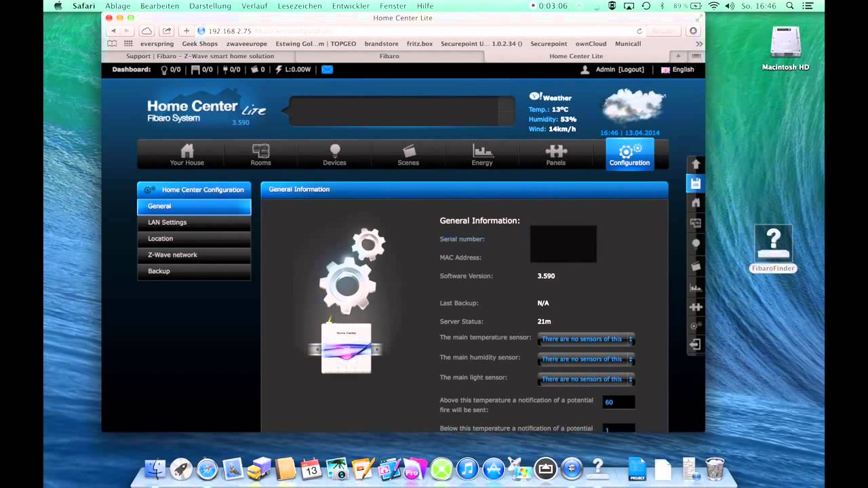Open iTunes in the Dock
The image size is (868, 488).
[x=467, y=468]
